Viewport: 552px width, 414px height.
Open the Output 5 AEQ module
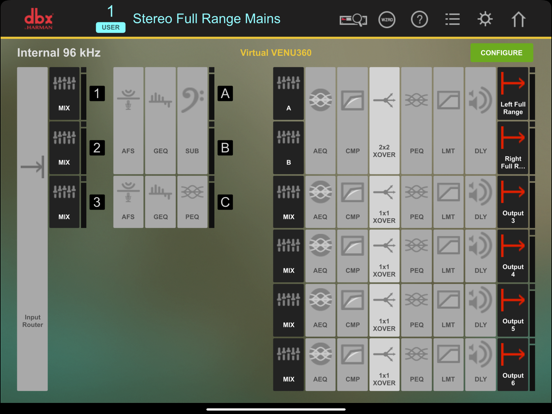[320, 310]
